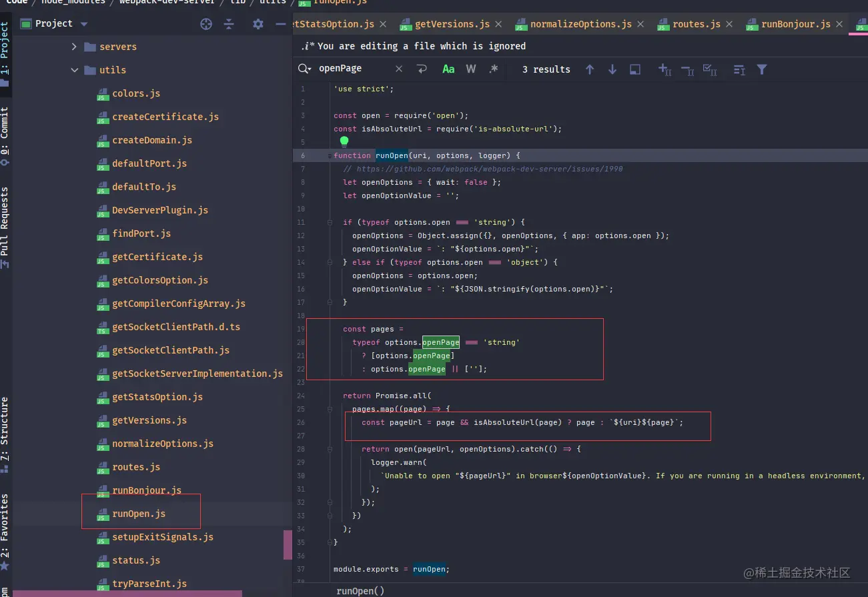Screen dimensions: 868x597
Task: Unselect occurrence icon in find bar
Action: (687, 69)
